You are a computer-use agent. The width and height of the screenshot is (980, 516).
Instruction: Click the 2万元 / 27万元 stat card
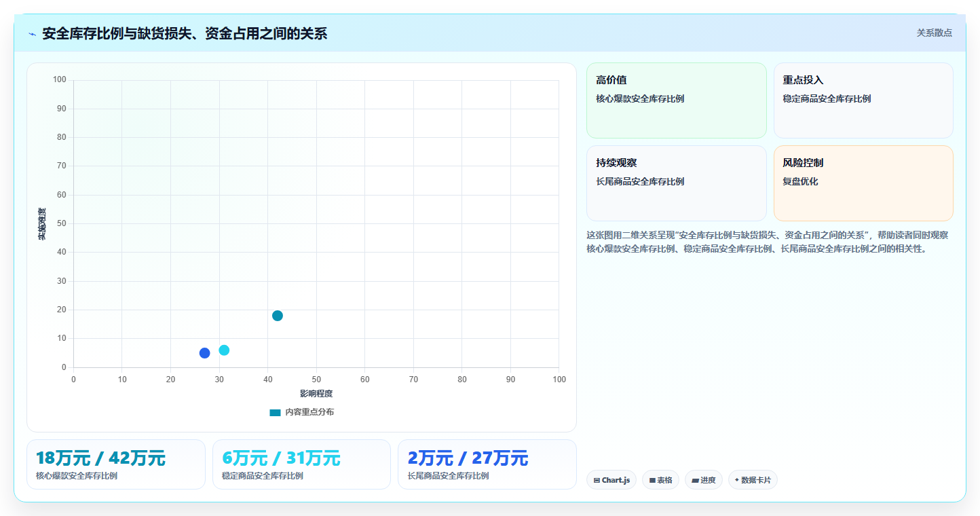coord(487,464)
